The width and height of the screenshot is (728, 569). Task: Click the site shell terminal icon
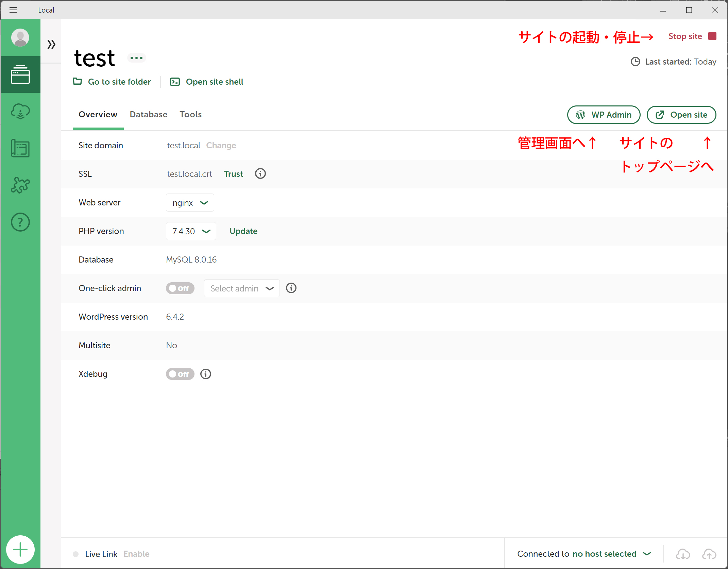pos(175,82)
